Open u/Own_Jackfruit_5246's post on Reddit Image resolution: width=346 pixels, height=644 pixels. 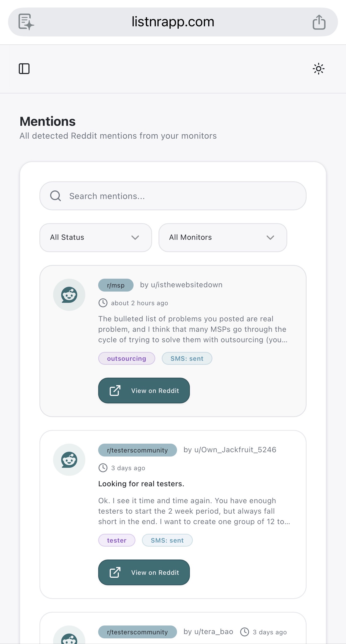[x=144, y=572]
